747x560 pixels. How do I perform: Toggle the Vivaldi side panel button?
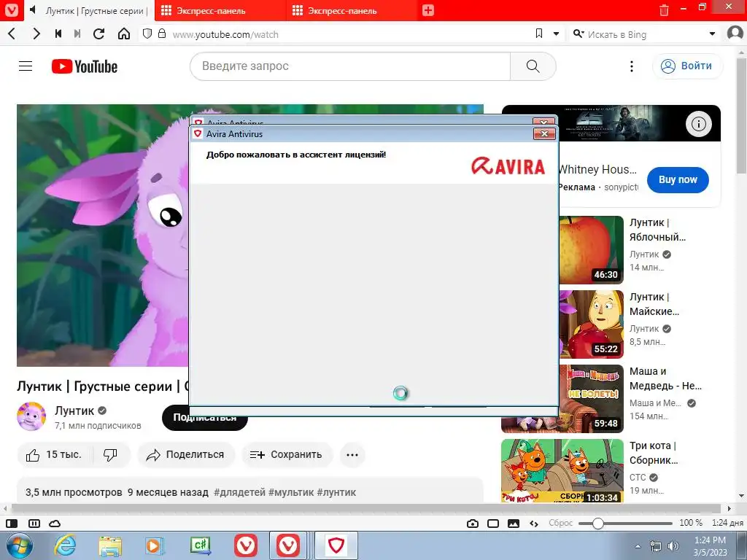pyautogui.click(x=12, y=524)
